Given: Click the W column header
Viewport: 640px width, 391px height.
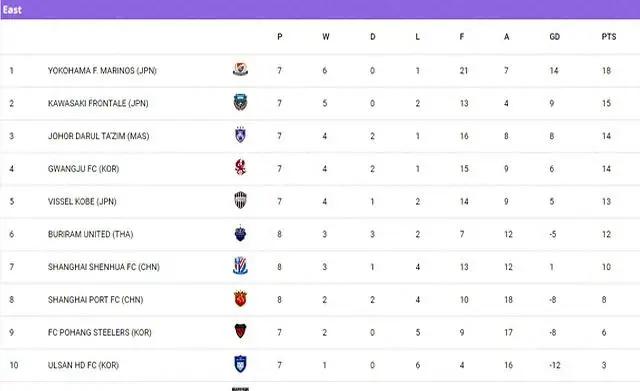Looking at the screenshot, I should pos(326,37).
